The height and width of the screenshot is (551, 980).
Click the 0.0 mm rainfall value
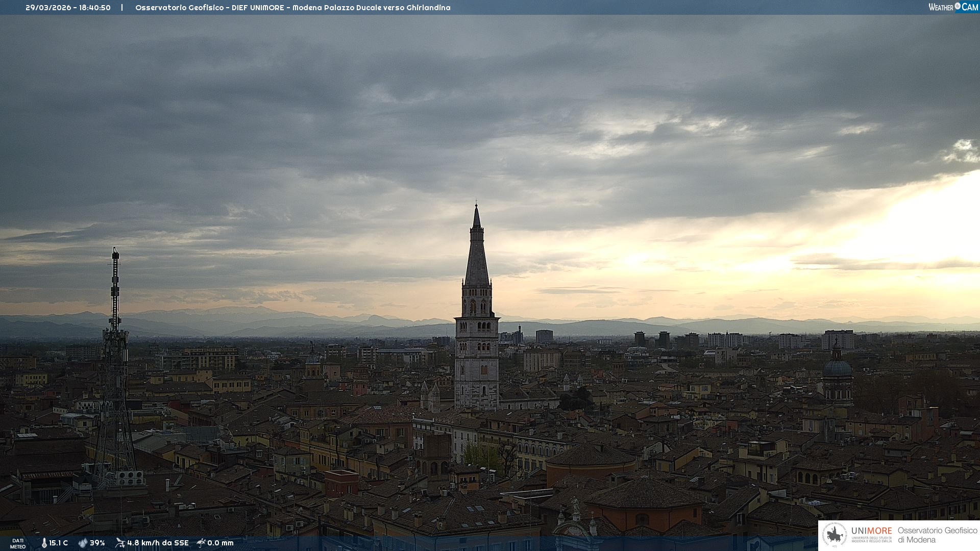tap(220, 543)
